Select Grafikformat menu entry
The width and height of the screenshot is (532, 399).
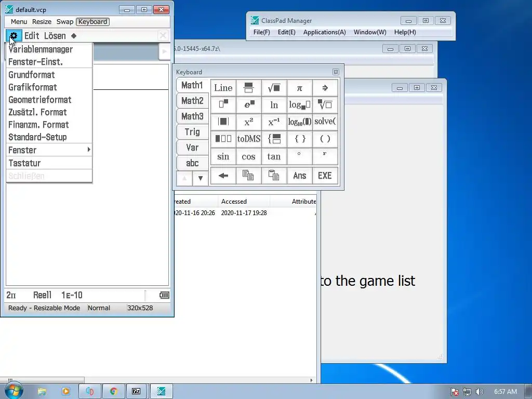(49, 87)
